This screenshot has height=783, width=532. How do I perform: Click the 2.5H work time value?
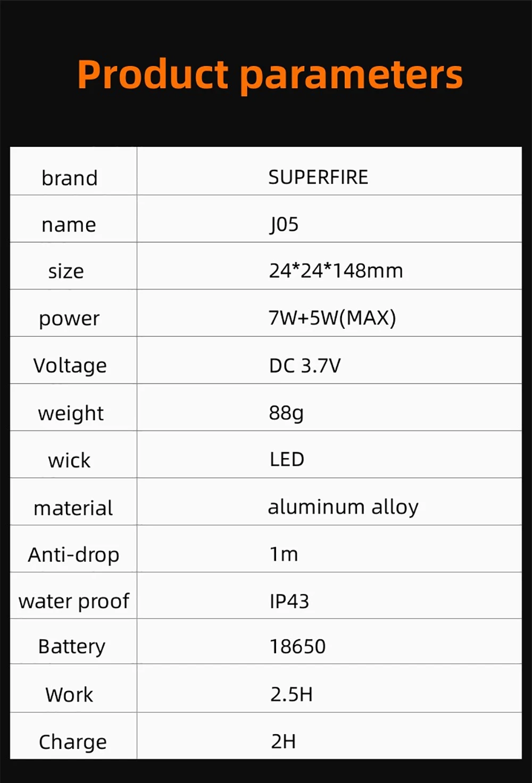(292, 694)
